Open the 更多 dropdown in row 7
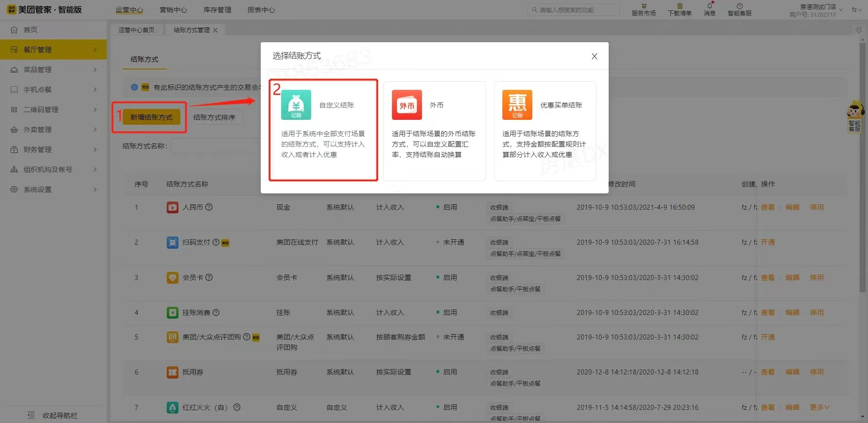868x423 pixels. 819,407
